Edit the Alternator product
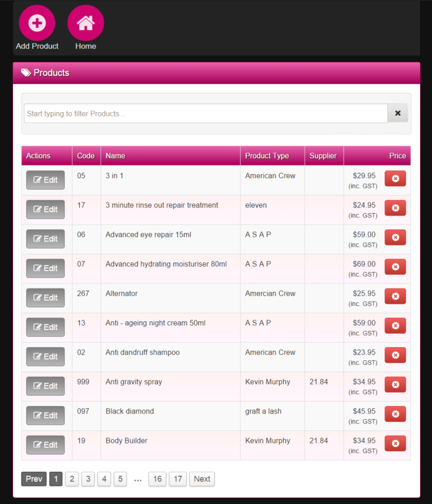Viewport: 432px width, 504px height. coord(45,298)
